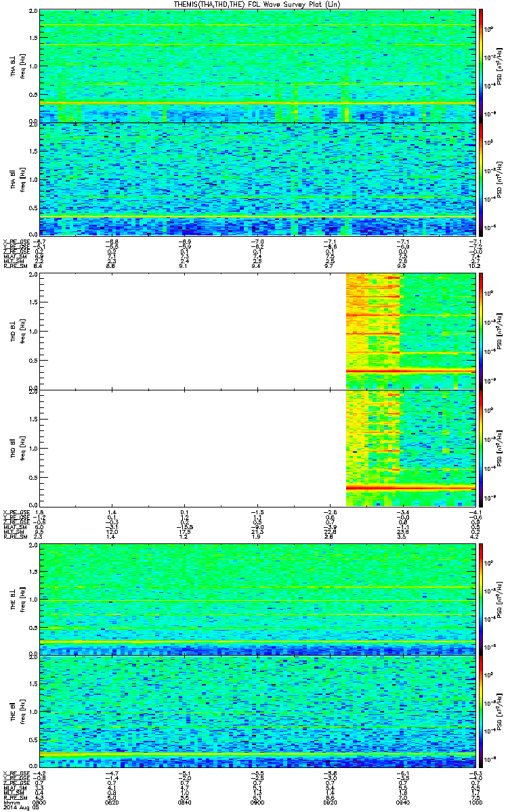Click the 0800 time tick label
This screenshot has height=812, width=508.
pyautogui.click(x=40, y=803)
